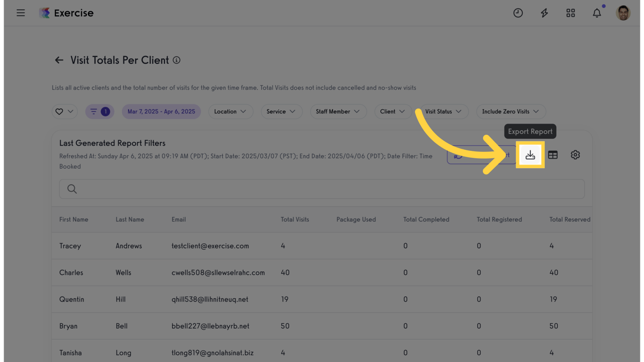Select the Charles first name cell
This screenshot has height=362, width=644.
tap(71, 273)
